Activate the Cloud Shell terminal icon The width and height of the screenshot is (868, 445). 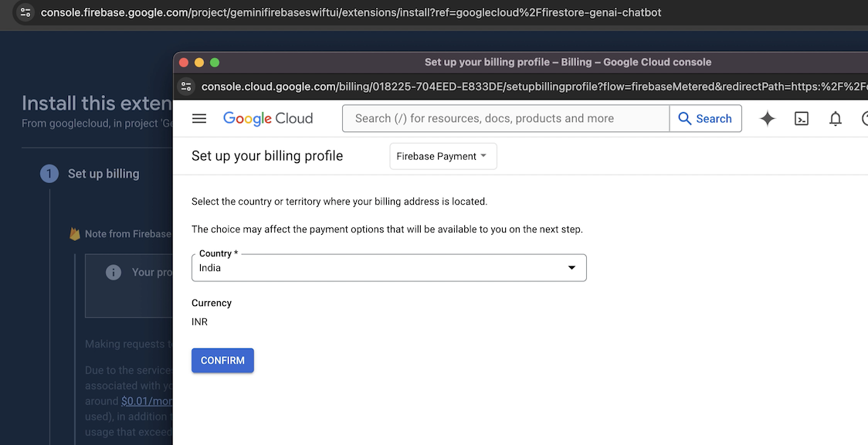click(x=802, y=118)
